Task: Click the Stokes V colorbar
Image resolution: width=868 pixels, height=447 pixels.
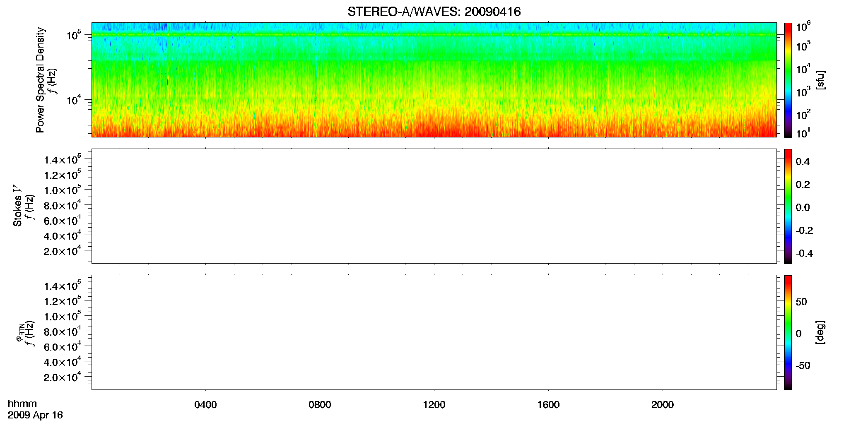Action: [788, 206]
